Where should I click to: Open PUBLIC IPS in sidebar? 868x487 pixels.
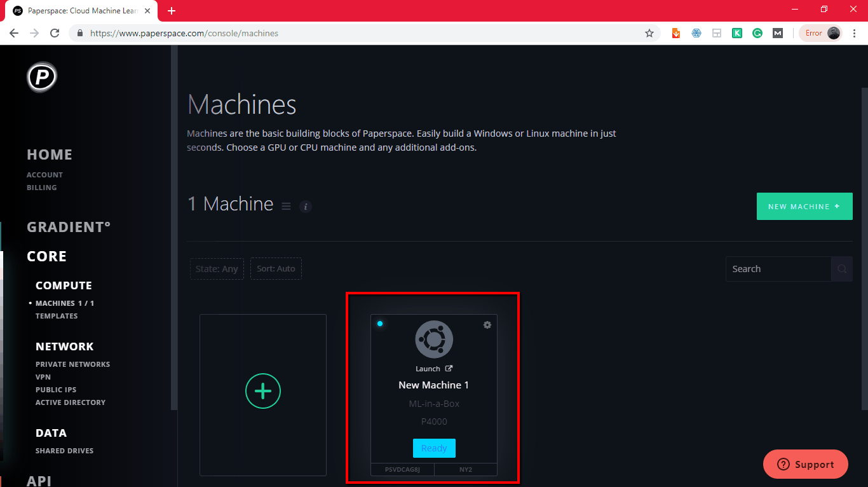coord(56,390)
